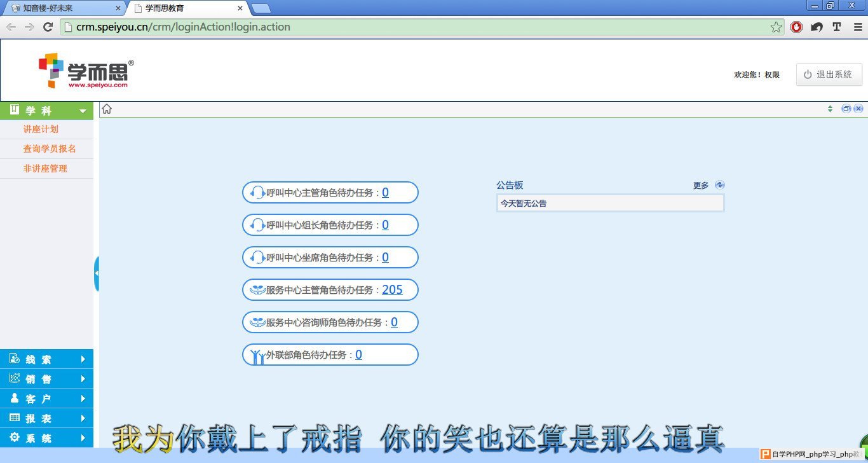Click the 报表 table icon in sidebar
The height and width of the screenshot is (463, 868).
click(15, 418)
